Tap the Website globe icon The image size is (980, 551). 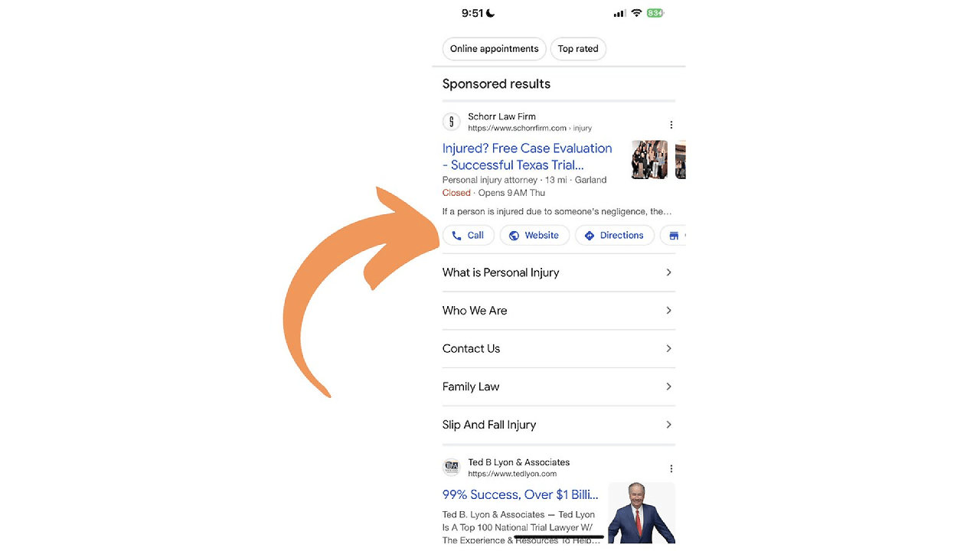tap(514, 236)
